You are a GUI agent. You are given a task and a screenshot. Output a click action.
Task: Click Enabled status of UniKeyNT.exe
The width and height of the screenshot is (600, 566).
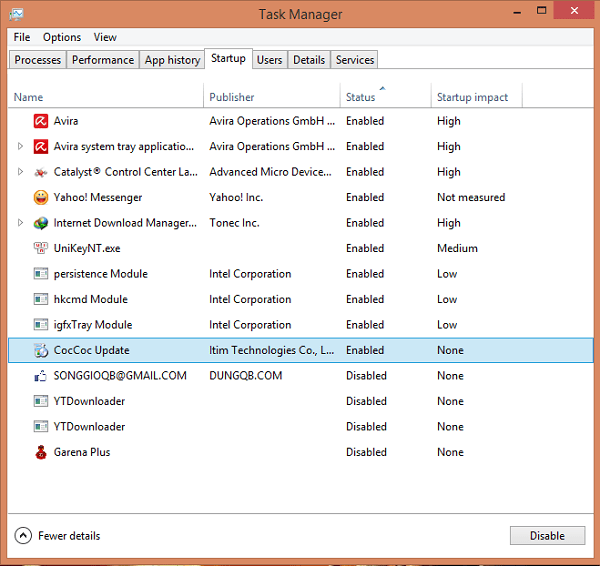point(365,248)
